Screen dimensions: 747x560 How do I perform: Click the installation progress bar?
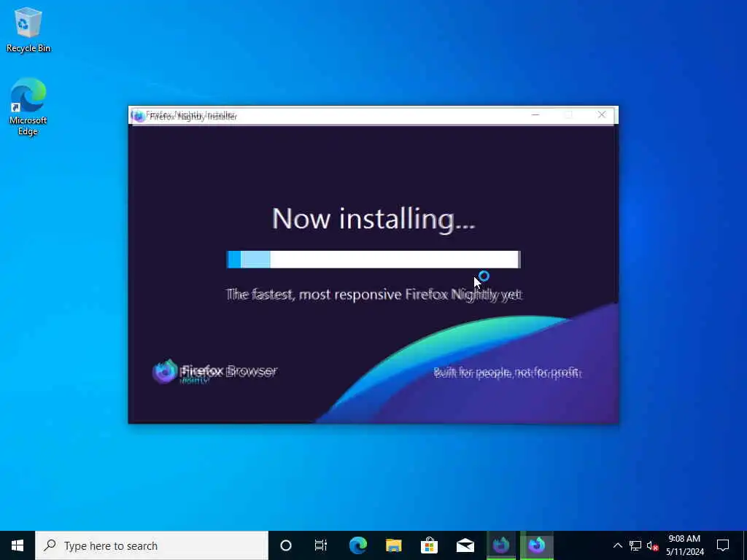pyautogui.click(x=373, y=260)
